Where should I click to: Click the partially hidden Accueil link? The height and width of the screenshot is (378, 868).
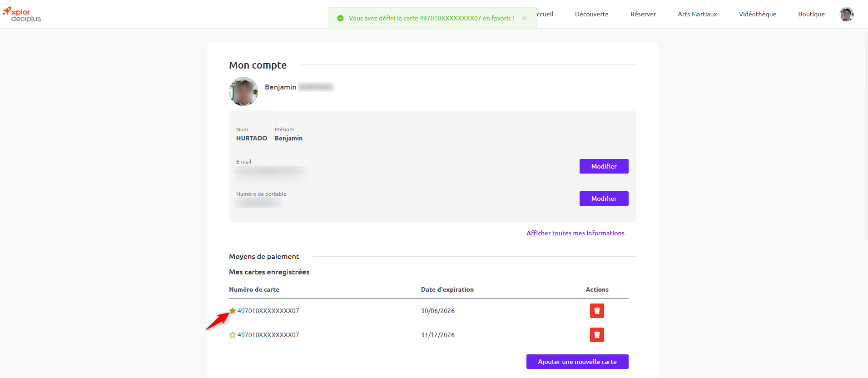[x=546, y=14]
